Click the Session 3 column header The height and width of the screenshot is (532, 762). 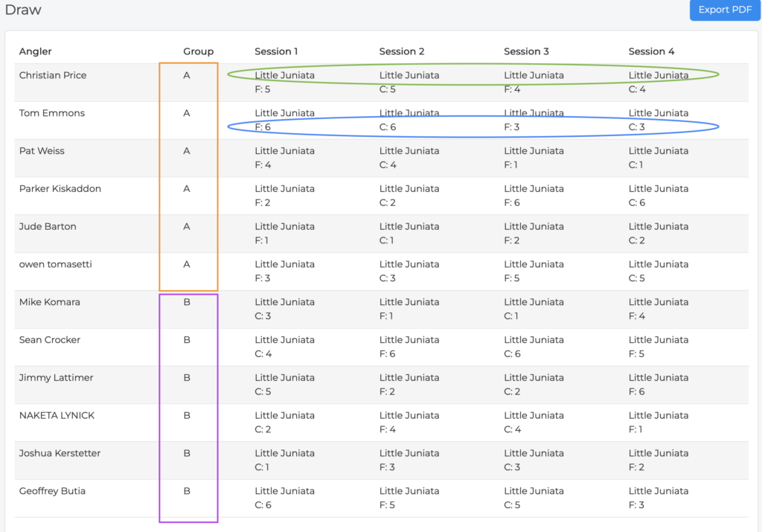pos(526,51)
